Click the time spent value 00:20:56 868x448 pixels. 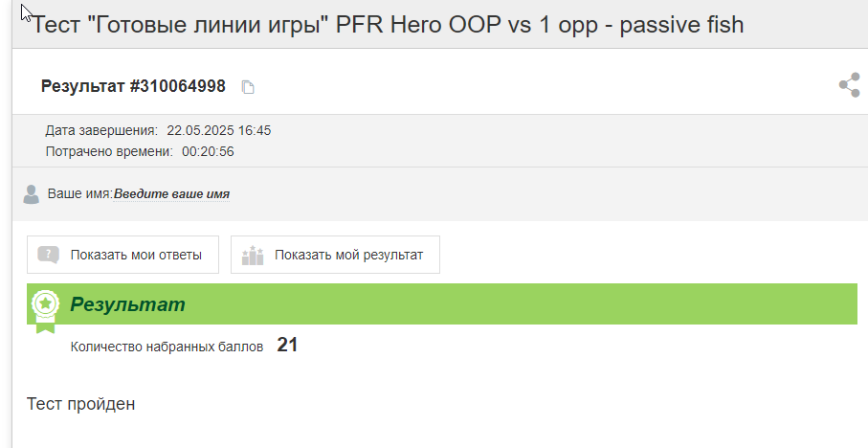(x=208, y=152)
